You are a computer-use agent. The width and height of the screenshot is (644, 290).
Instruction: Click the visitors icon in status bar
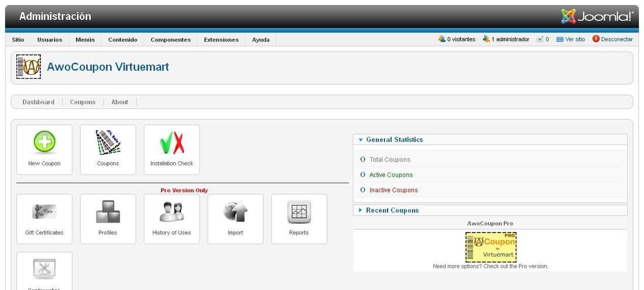[x=442, y=39]
